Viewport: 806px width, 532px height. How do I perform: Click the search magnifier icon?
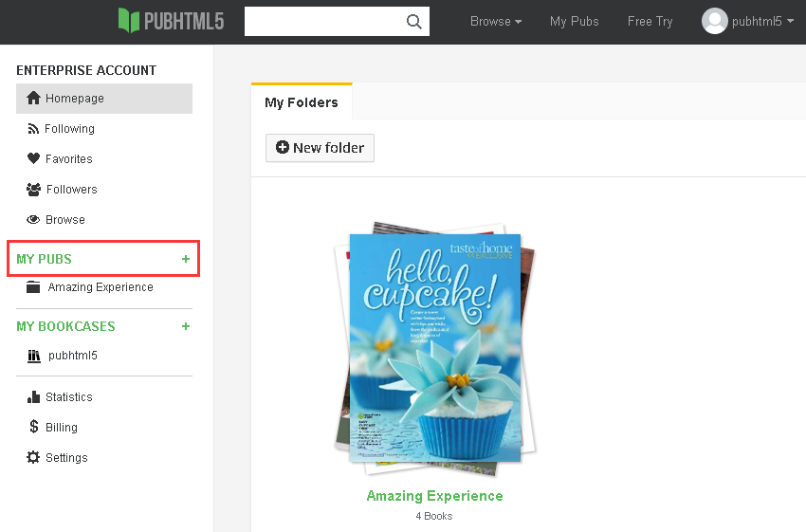click(x=413, y=22)
